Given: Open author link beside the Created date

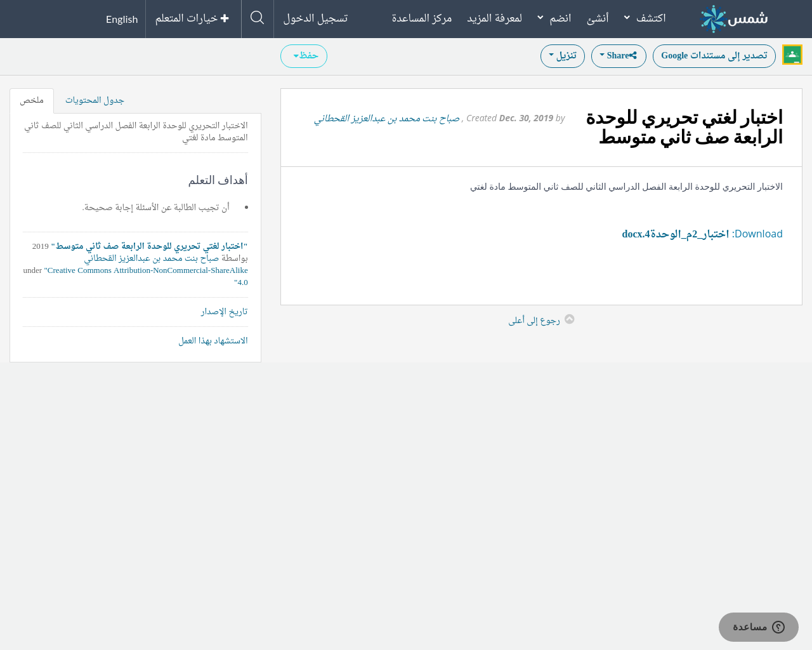Looking at the screenshot, I should 387,118.
